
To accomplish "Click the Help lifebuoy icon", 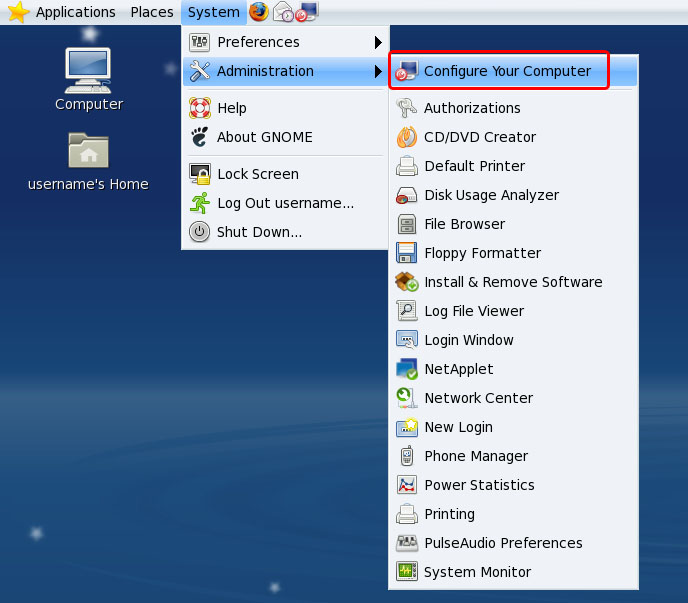I will pyautogui.click(x=200, y=108).
